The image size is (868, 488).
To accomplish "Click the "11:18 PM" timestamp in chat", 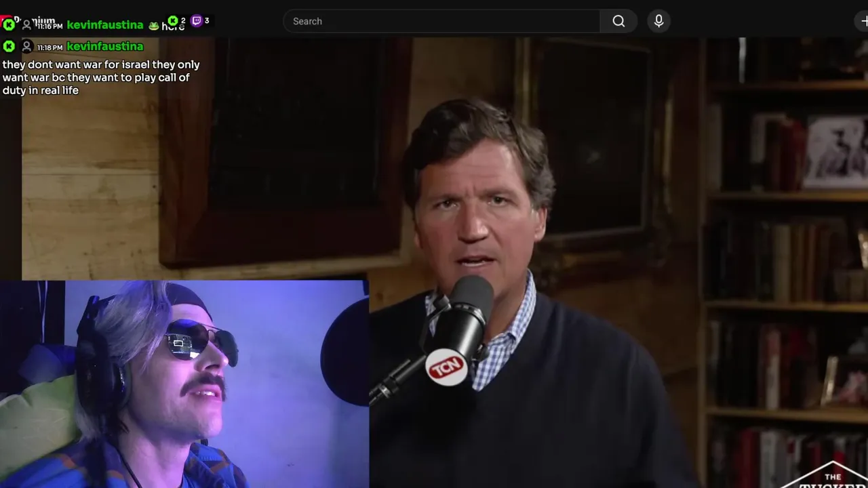I will [50, 47].
